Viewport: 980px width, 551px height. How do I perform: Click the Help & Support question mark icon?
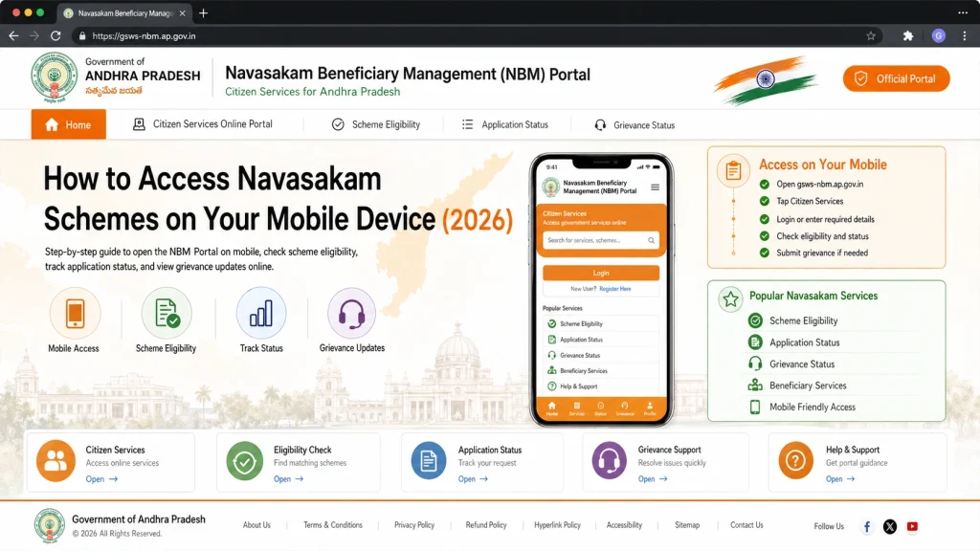795,461
